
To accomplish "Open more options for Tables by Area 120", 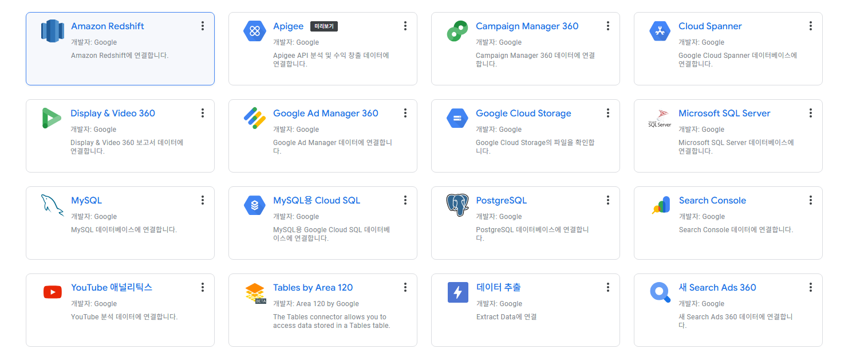I will [x=405, y=287].
